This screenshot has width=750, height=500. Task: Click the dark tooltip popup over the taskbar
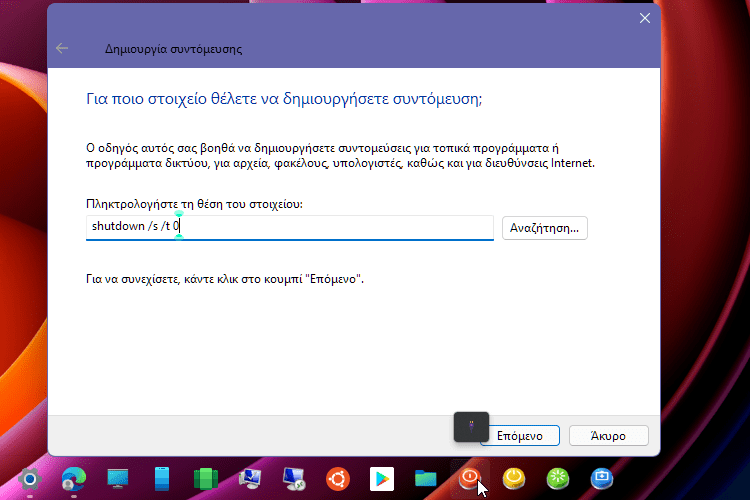(x=471, y=427)
